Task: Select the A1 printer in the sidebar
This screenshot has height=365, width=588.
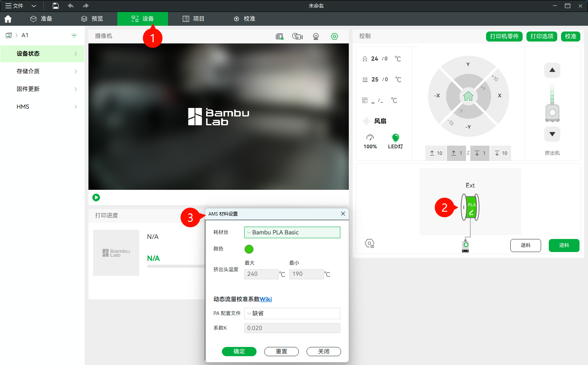Action: (25, 35)
